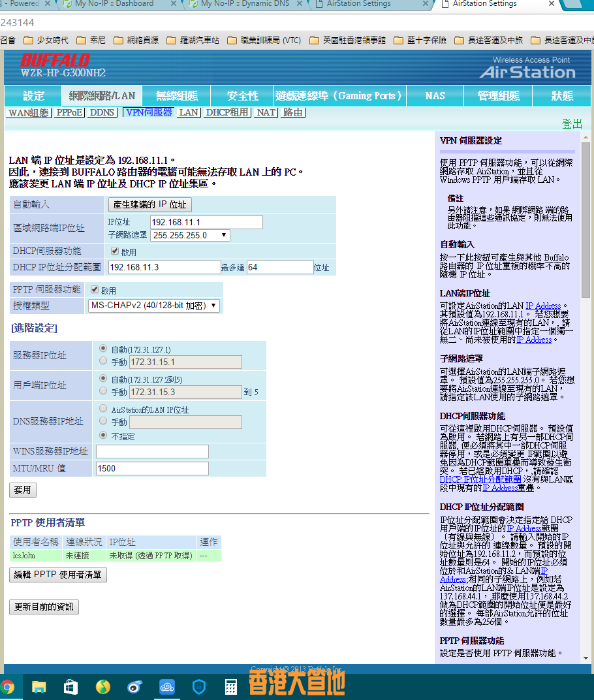Open the 羅湖汽車站 bookmark folder
Viewport: 594px width, 700px height.
(193, 40)
